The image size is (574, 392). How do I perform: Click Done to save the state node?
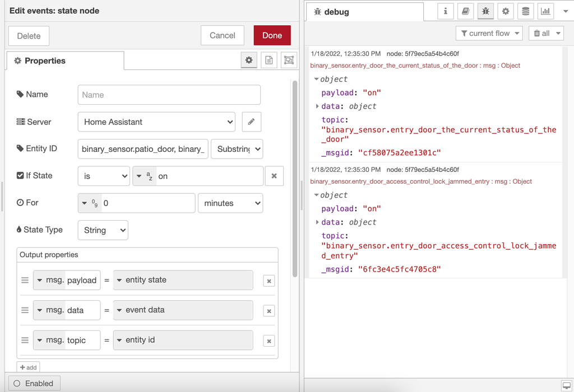coord(272,35)
